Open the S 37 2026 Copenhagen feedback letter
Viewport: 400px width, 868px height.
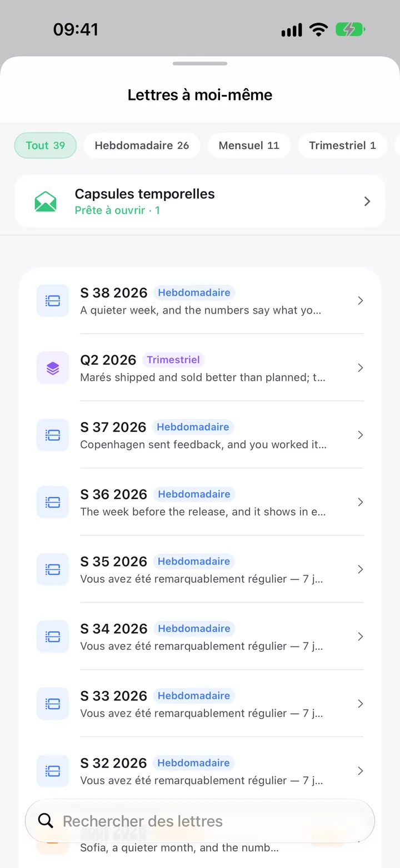tap(200, 435)
